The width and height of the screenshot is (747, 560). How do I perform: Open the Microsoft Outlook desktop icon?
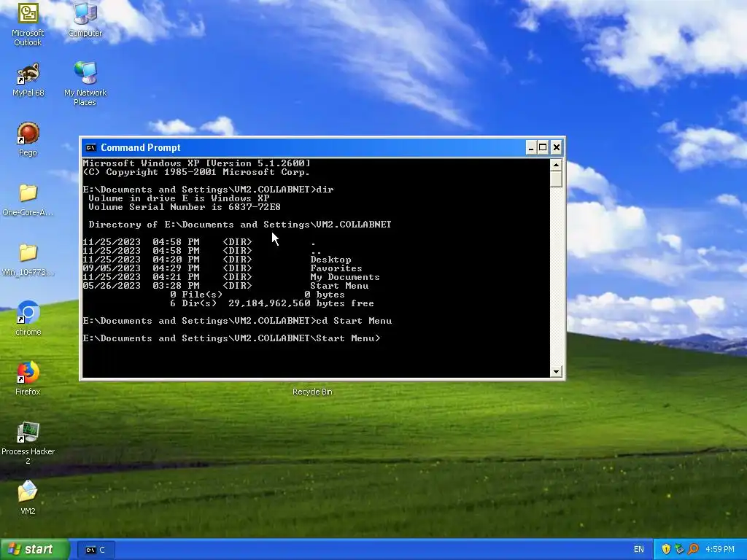click(28, 24)
